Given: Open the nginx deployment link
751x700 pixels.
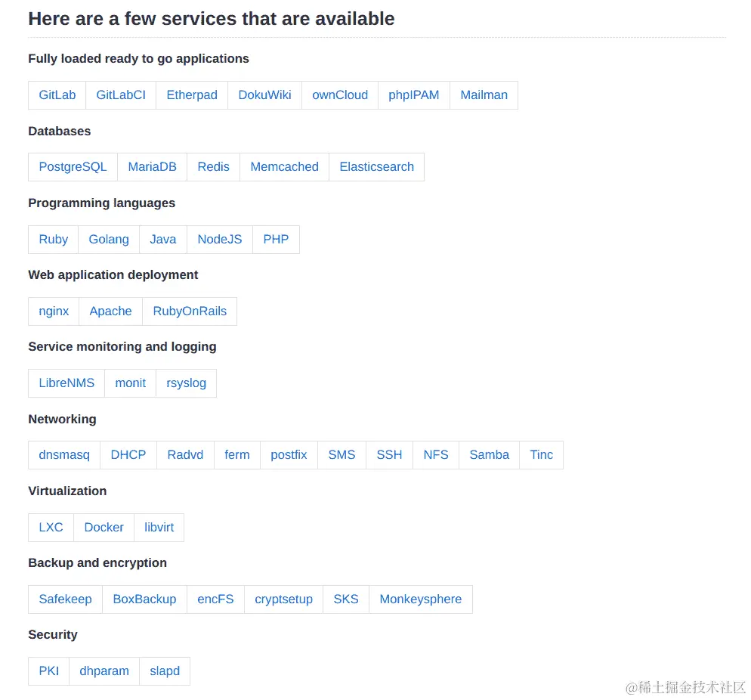Looking at the screenshot, I should point(54,311).
